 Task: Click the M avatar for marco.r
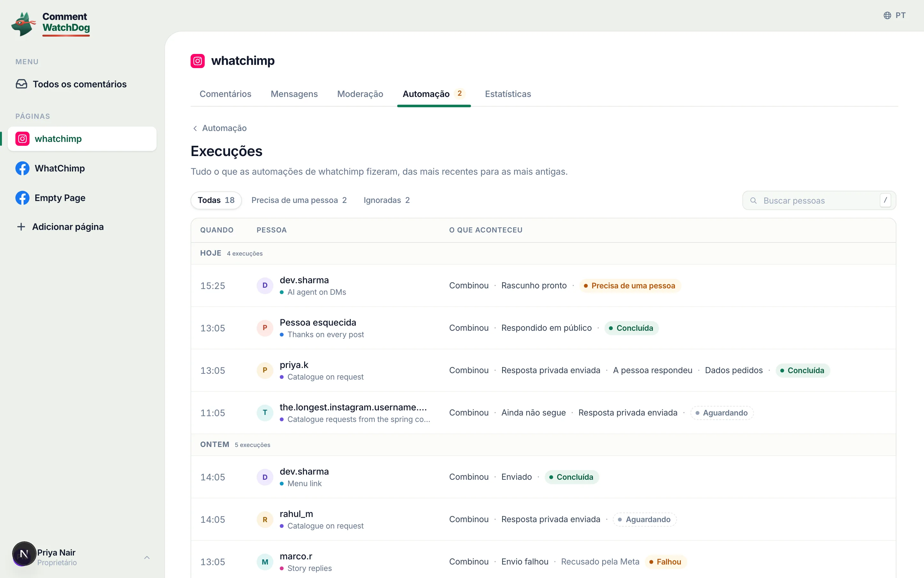(x=265, y=562)
